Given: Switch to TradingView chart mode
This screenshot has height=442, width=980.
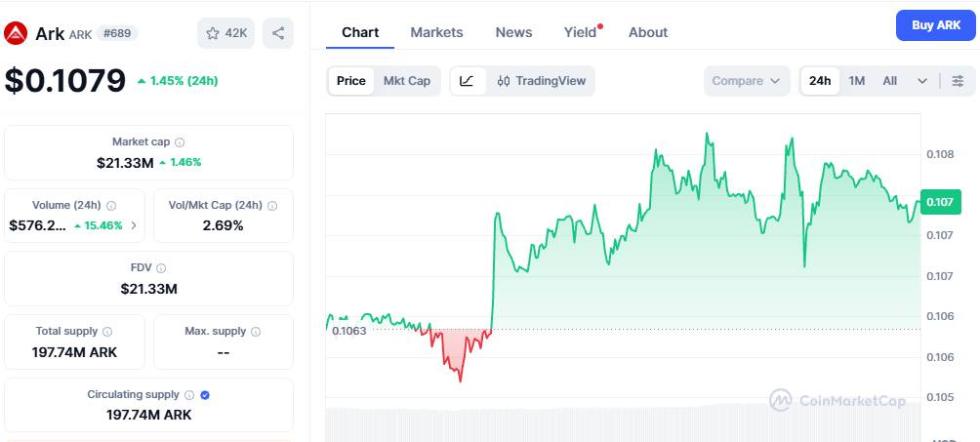Looking at the screenshot, I should [x=542, y=81].
